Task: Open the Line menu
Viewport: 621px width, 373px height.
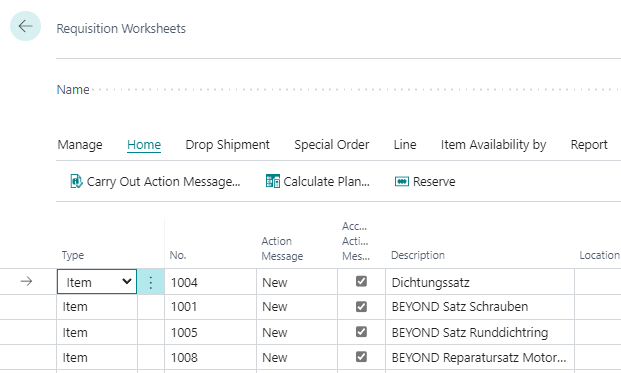Action: 405,145
